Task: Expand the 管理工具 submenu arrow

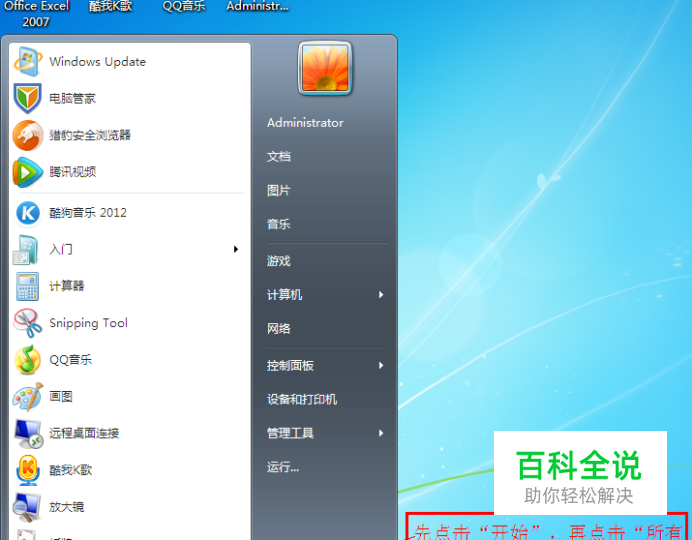Action: click(381, 433)
